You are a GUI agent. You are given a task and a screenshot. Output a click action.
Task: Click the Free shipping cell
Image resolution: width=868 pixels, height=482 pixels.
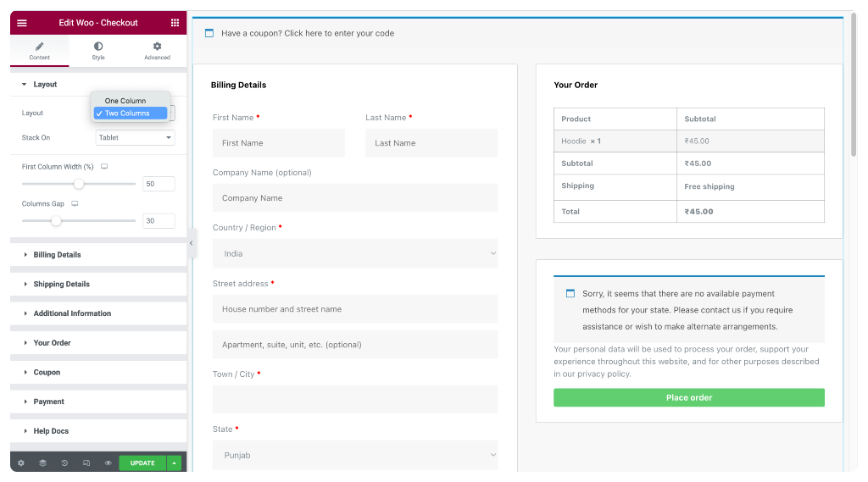click(x=750, y=186)
